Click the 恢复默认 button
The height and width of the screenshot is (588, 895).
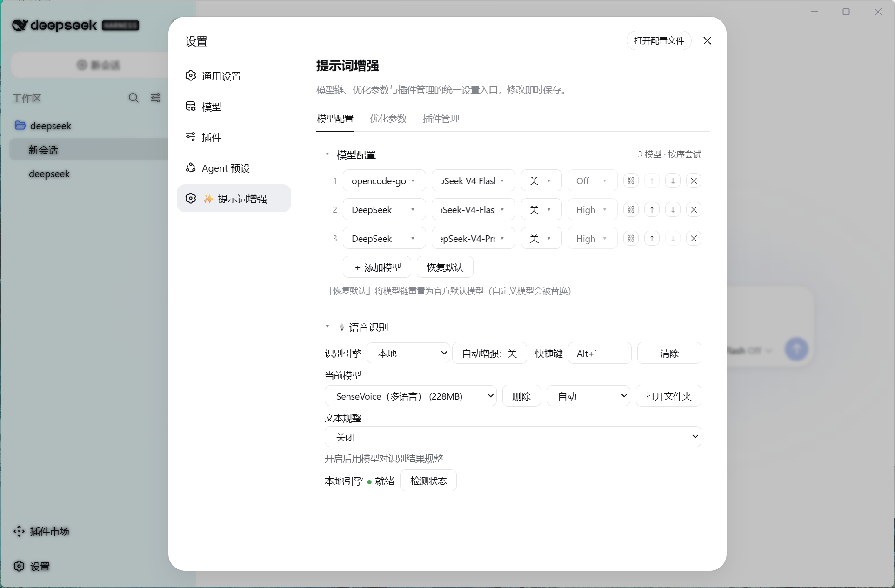[x=445, y=267]
